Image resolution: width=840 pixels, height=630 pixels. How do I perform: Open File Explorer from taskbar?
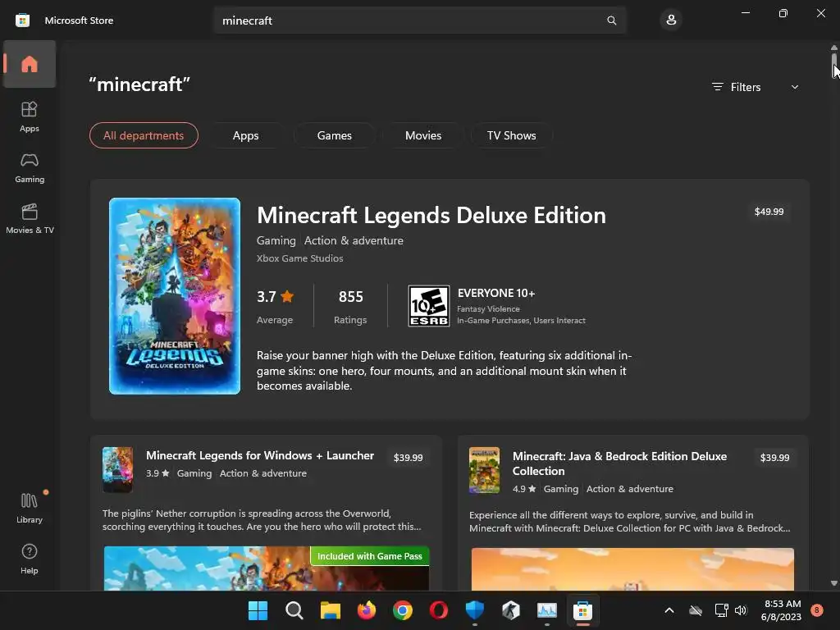(330, 610)
